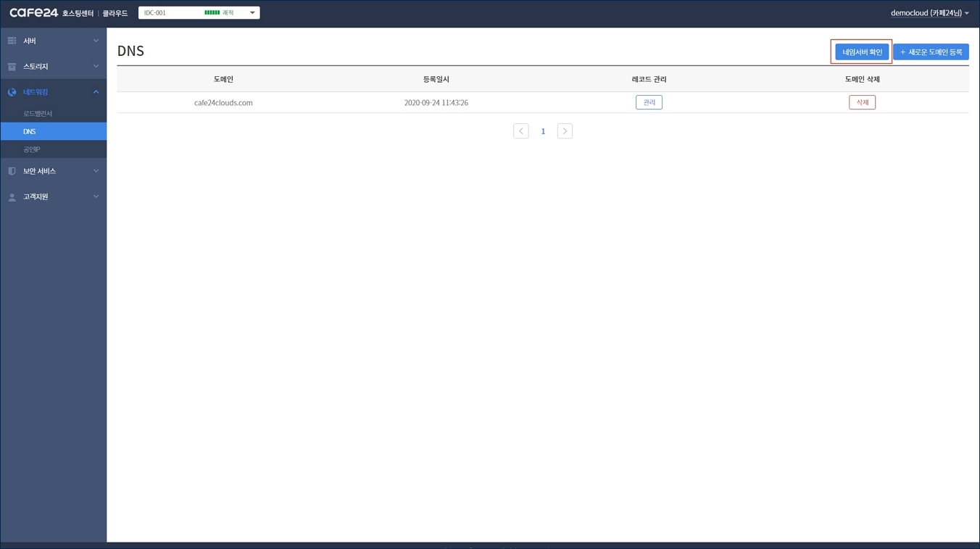Click the globe icon beside 네트워킹

[x=12, y=92]
